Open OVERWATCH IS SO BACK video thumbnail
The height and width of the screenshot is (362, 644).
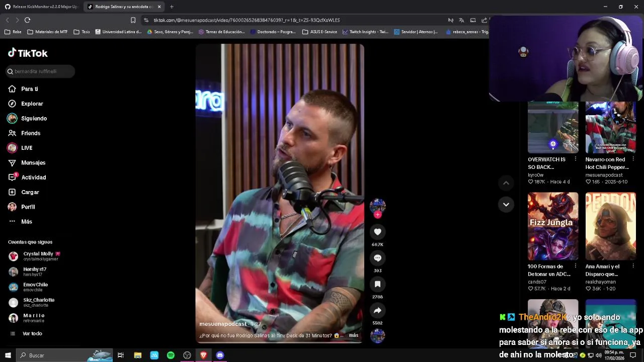[x=553, y=127]
